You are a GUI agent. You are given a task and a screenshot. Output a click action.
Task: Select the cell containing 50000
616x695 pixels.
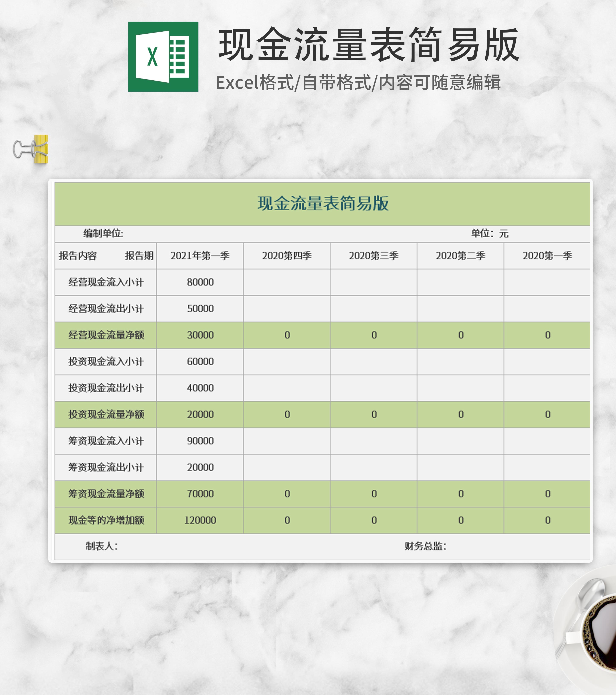[200, 309]
